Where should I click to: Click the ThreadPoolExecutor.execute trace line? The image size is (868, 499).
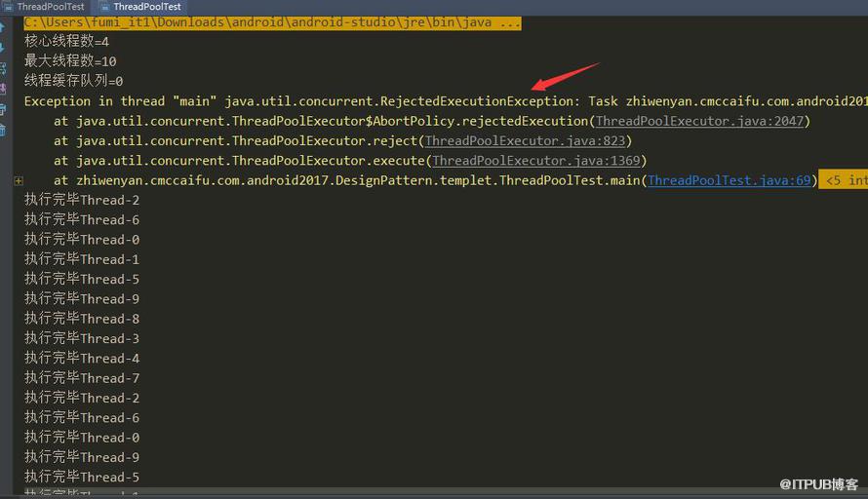350,161
